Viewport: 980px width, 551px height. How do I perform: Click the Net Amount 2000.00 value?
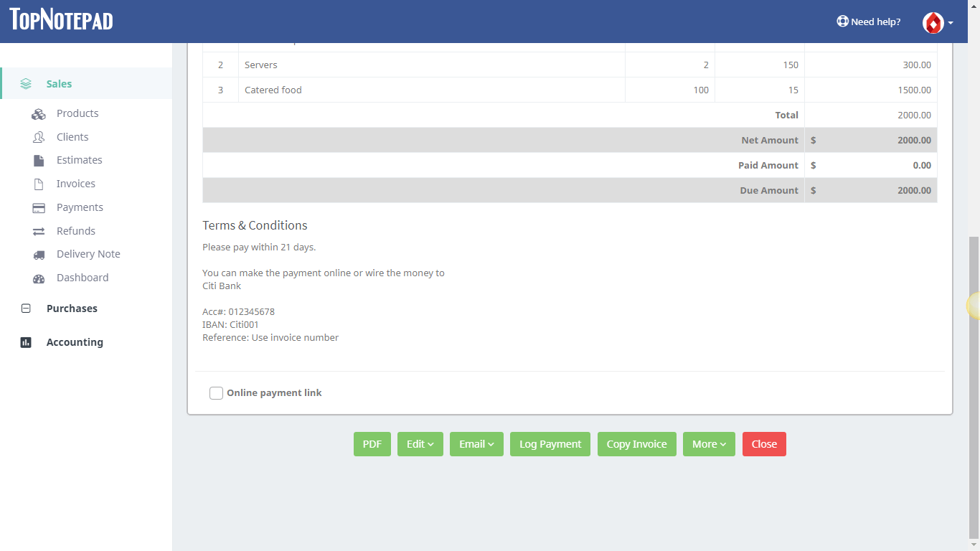click(x=914, y=140)
